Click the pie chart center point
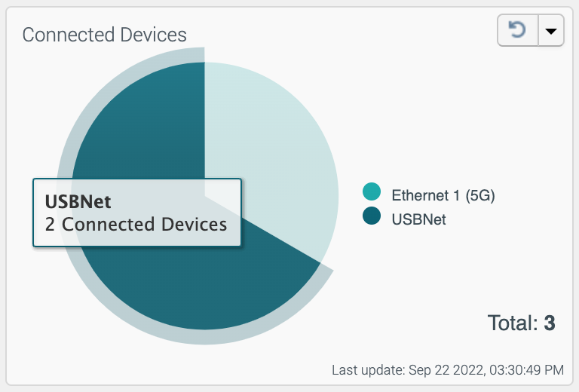The image size is (579, 392). pos(204,195)
